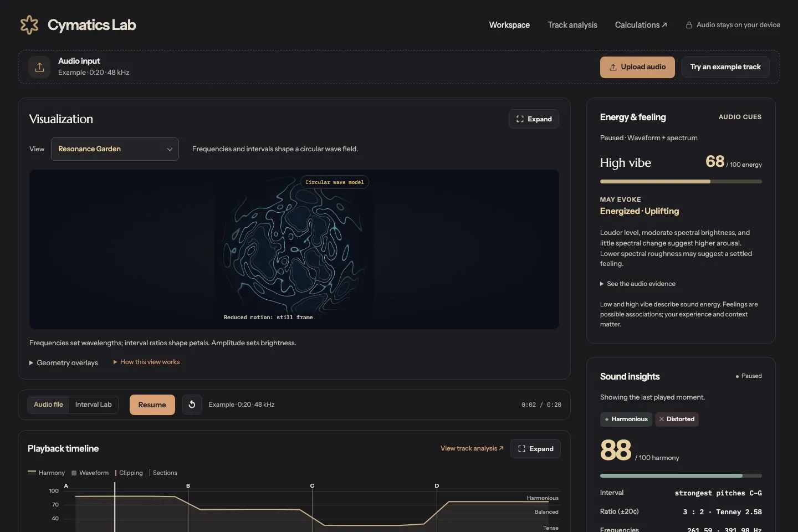Click the Harmony line legend marker
The image size is (798, 532).
coord(32,472)
